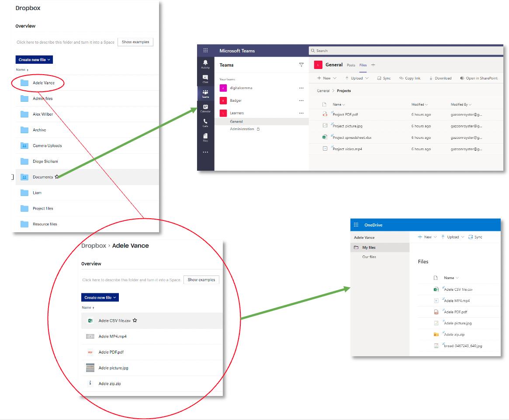The height and width of the screenshot is (420, 509).
Task: Click Sync in OneDrive toolbar
Action: tap(475, 237)
